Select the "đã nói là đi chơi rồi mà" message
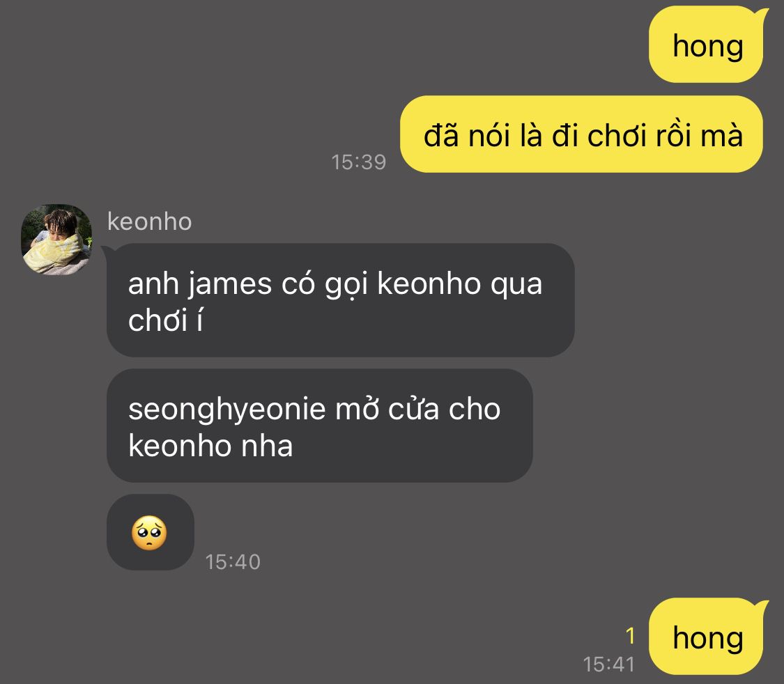The height and width of the screenshot is (684, 784). 581,134
